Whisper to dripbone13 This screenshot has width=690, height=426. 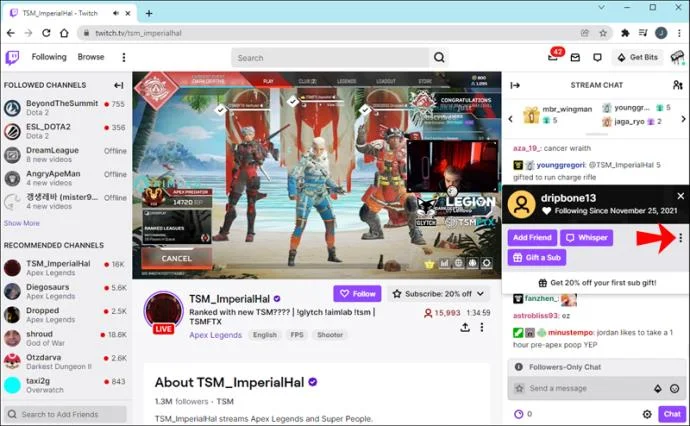coord(587,238)
